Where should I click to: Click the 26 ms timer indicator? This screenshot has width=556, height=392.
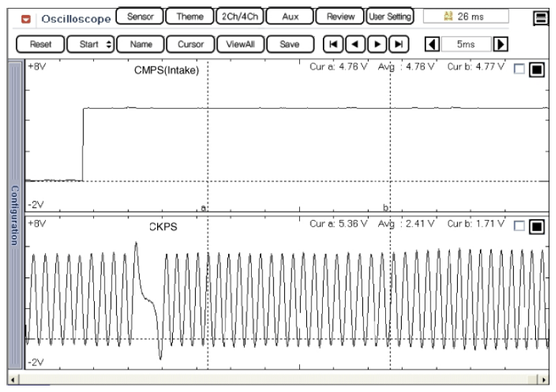pos(466,16)
